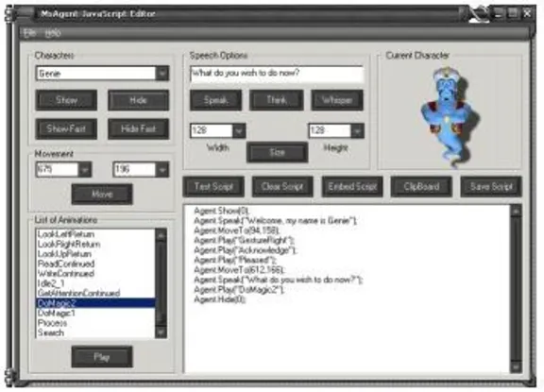Select LookLeftReturn in animations list
Screen dimensions: 544x392
point(95,234)
